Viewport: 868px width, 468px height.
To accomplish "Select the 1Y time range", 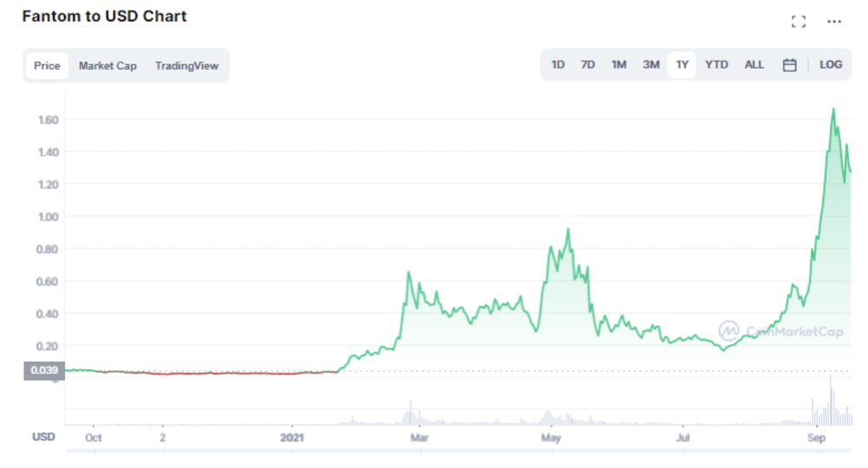I will 682,65.
